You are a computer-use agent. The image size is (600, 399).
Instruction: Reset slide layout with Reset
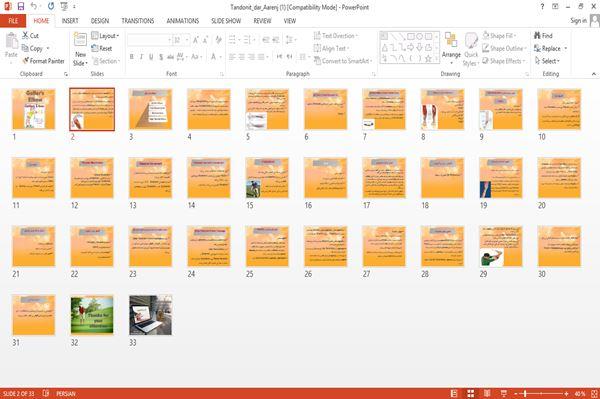click(x=102, y=48)
